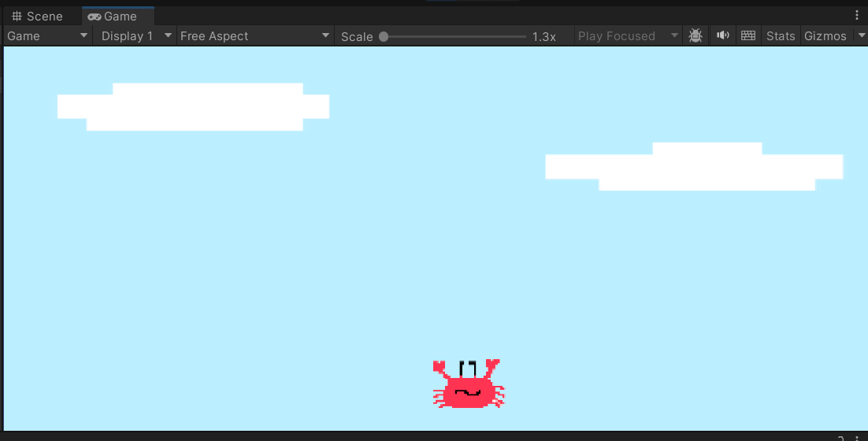Click the grid icon on the Scene tab

pyautogui.click(x=17, y=16)
